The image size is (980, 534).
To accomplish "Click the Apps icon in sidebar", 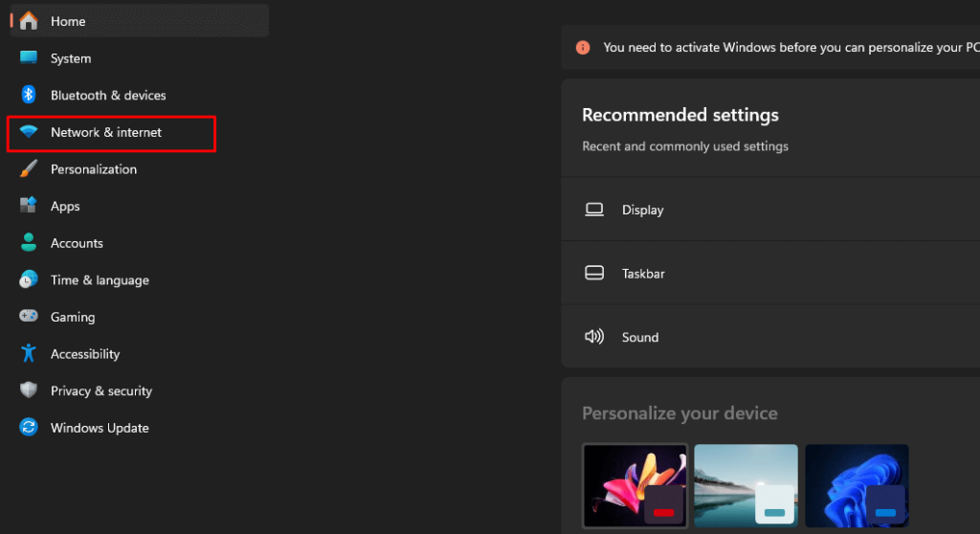I will 29,206.
